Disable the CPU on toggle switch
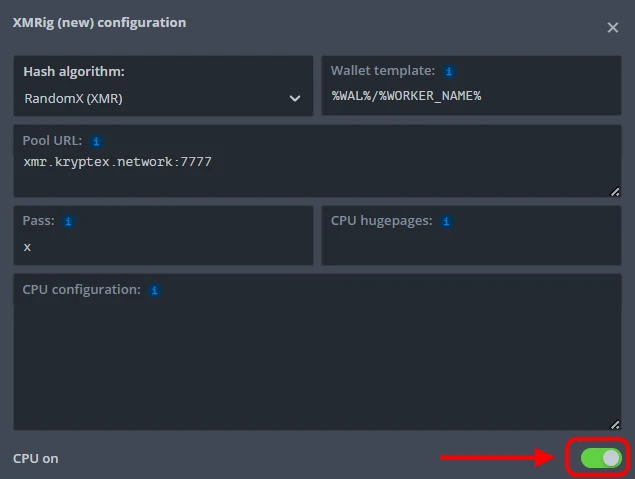Image resolution: width=635 pixels, height=479 pixels. 601,458
